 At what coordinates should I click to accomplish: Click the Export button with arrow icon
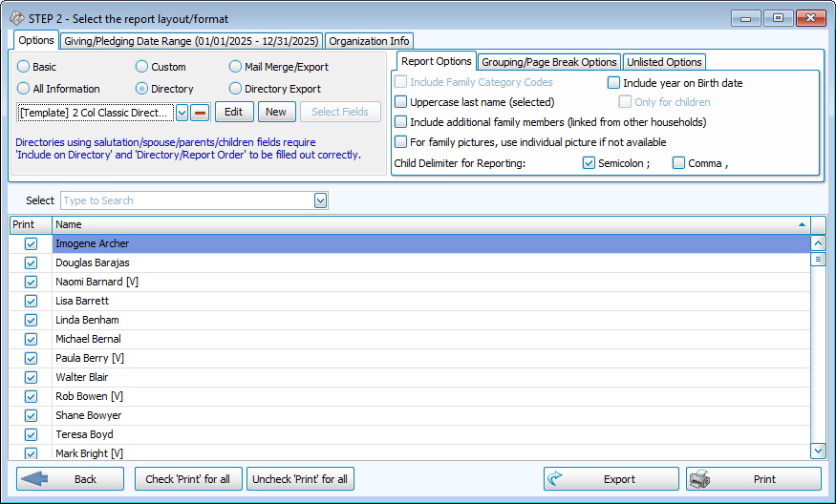tap(611, 479)
